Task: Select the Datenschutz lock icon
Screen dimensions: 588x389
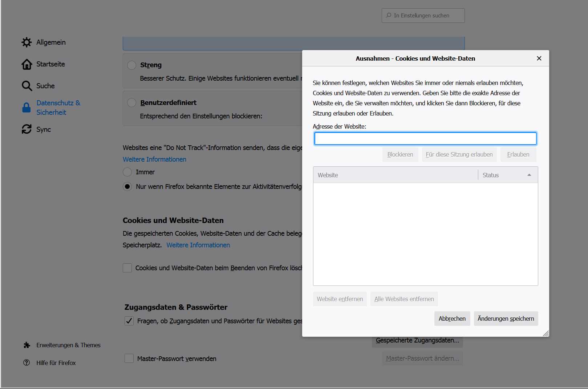Action: point(27,108)
